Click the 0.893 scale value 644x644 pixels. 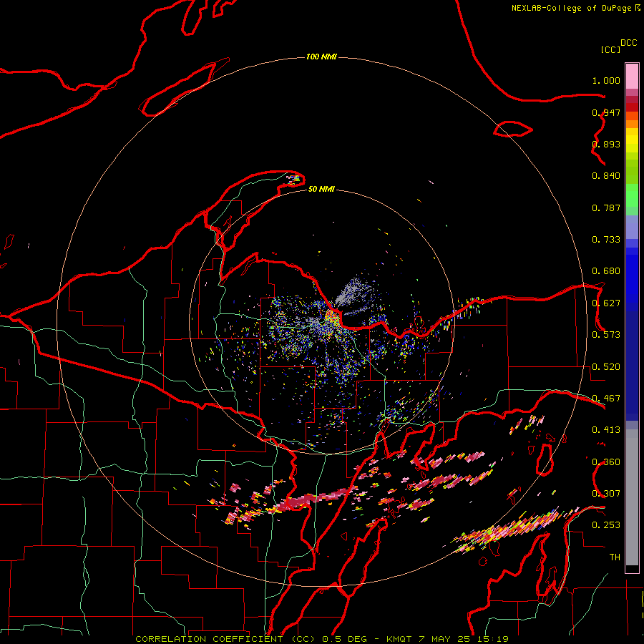[x=606, y=144]
